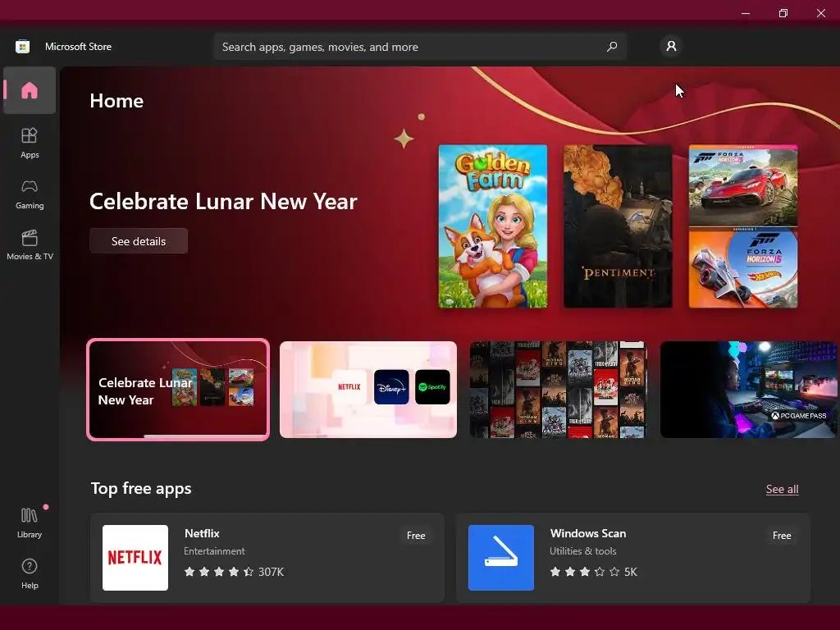Open the Library in sidebar
The image size is (840, 630).
[30, 523]
